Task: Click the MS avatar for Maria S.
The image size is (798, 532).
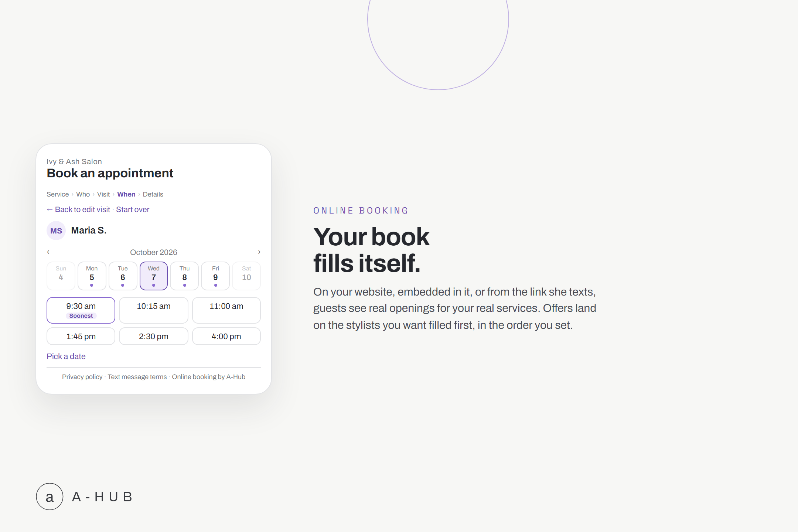Action: pos(56,231)
